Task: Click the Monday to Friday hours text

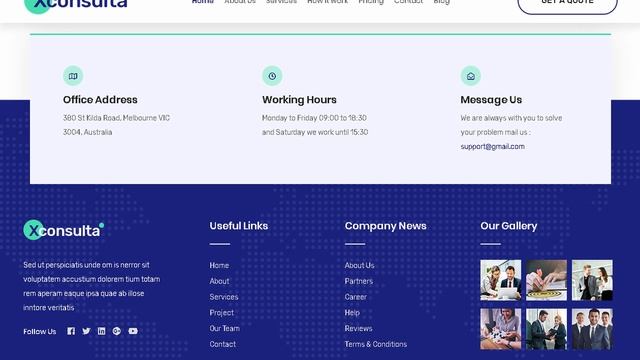Action: point(315,125)
